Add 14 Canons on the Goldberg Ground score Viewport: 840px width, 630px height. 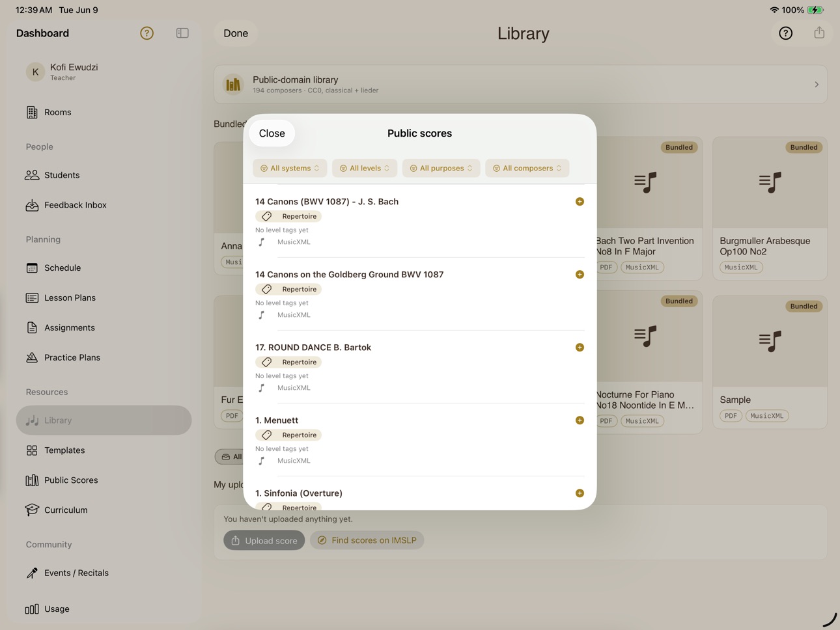[x=580, y=275]
